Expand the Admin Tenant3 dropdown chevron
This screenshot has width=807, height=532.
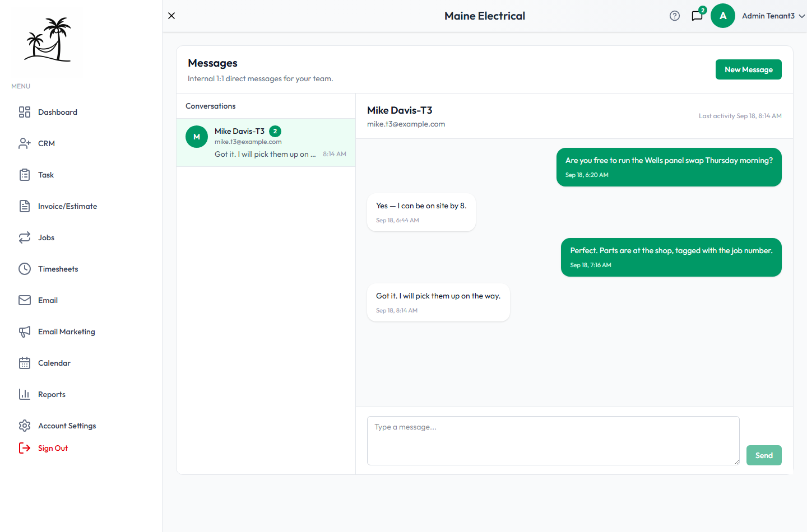coord(802,16)
